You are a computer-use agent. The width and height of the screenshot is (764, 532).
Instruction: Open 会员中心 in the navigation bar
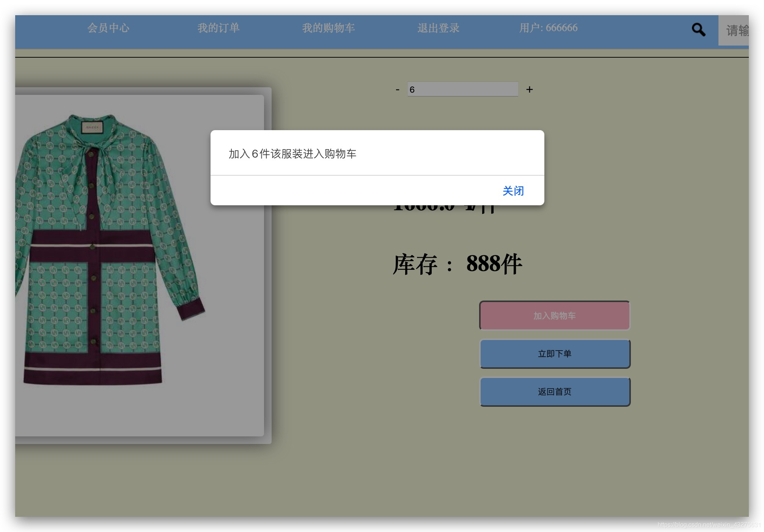108,28
